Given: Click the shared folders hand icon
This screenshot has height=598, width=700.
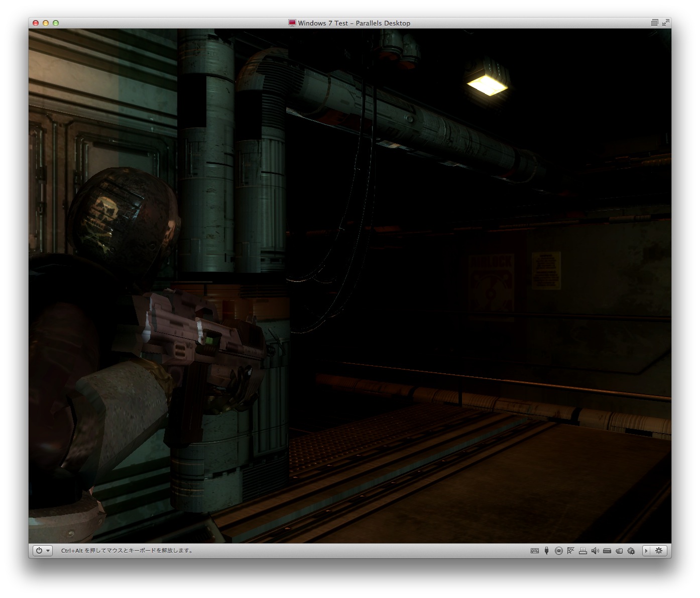Looking at the screenshot, I should point(619,551).
